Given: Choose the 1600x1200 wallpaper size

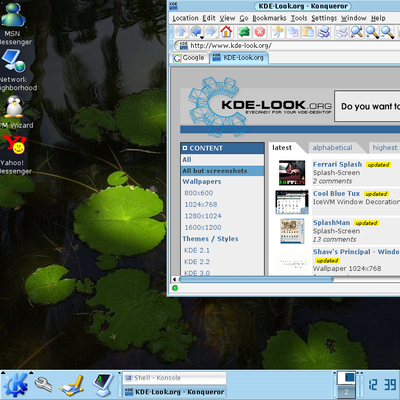Looking at the screenshot, I should (203, 227).
